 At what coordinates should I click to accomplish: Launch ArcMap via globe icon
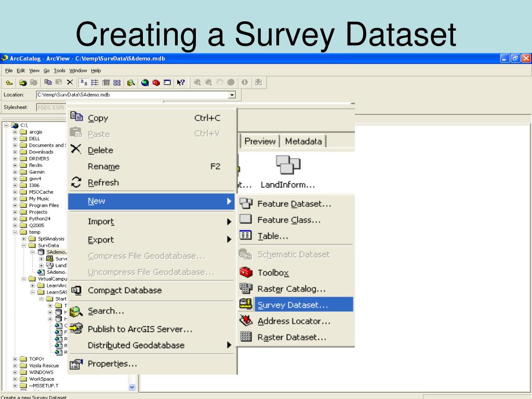click(x=145, y=83)
